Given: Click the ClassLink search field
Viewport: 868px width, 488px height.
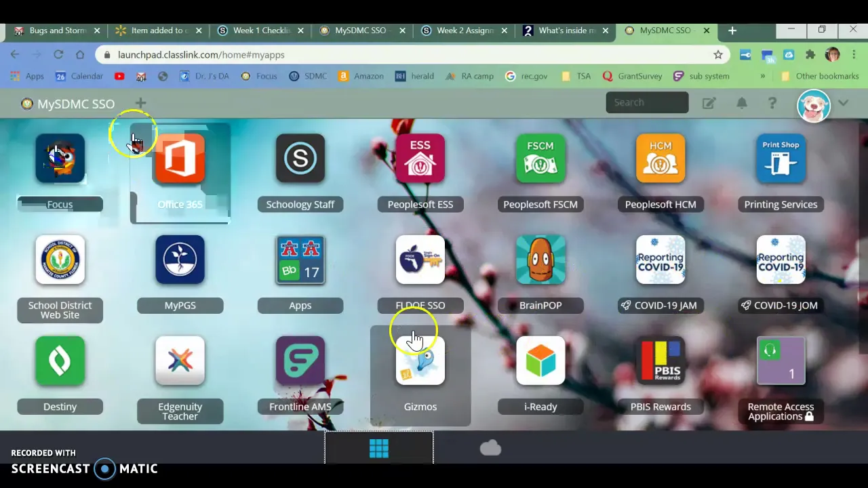Looking at the screenshot, I should [647, 102].
